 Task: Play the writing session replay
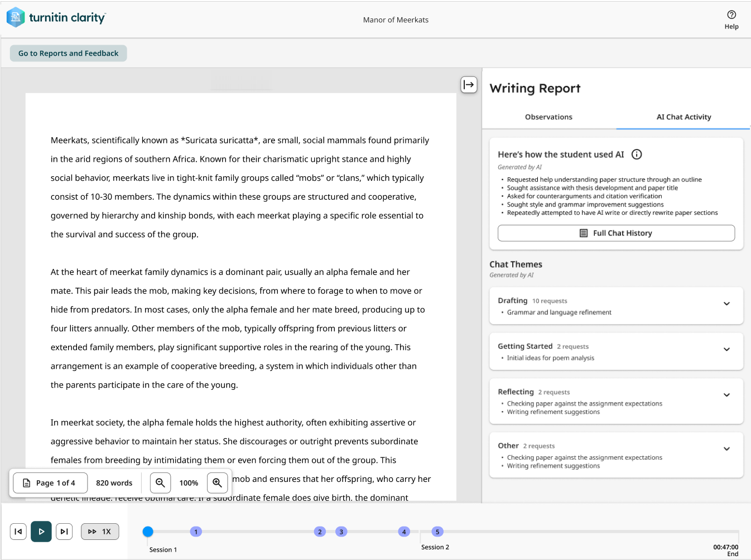tap(41, 531)
